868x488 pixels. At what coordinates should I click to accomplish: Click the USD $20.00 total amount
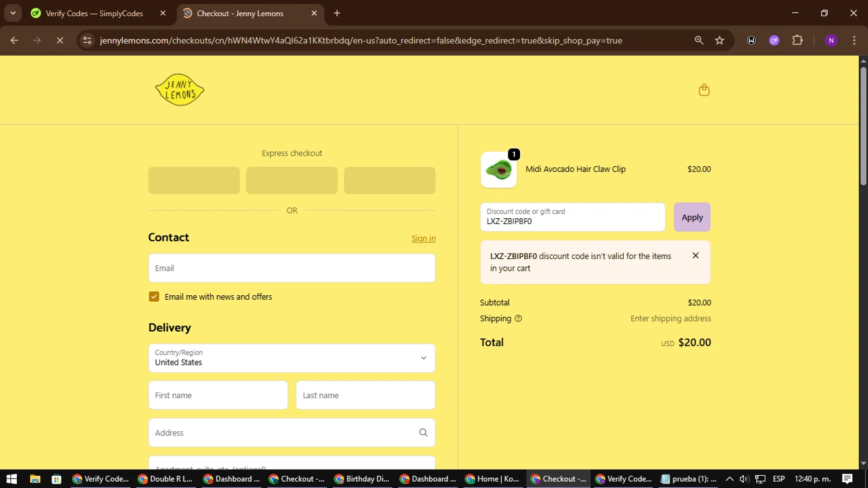pos(686,342)
